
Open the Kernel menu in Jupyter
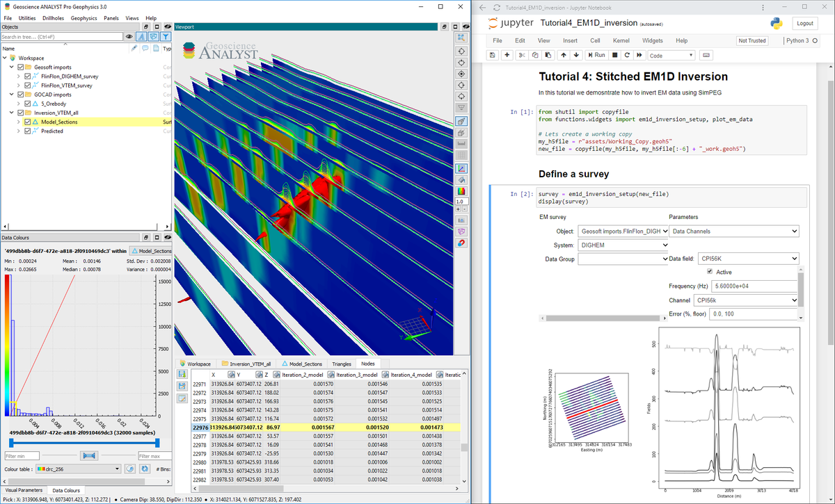(621, 41)
